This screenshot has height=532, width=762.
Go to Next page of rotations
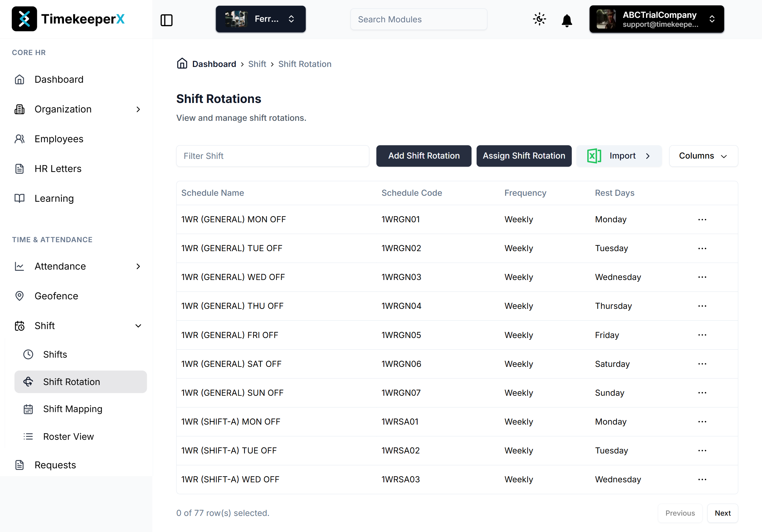(x=722, y=513)
